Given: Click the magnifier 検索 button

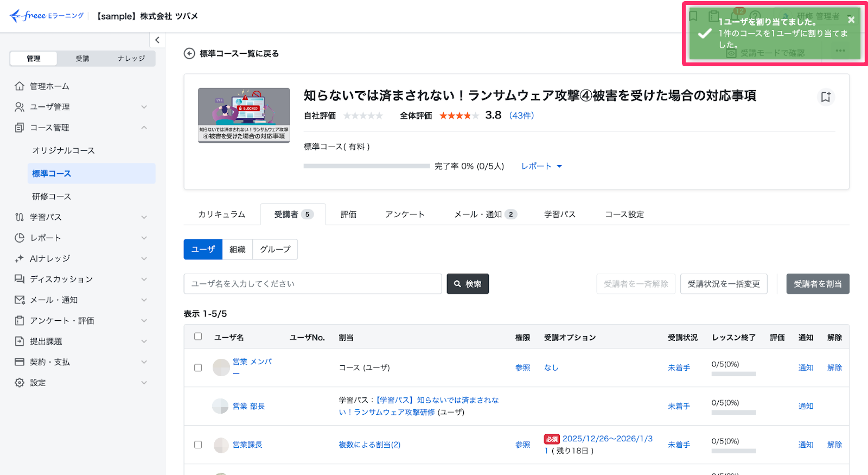Looking at the screenshot, I should [x=468, y=284].
